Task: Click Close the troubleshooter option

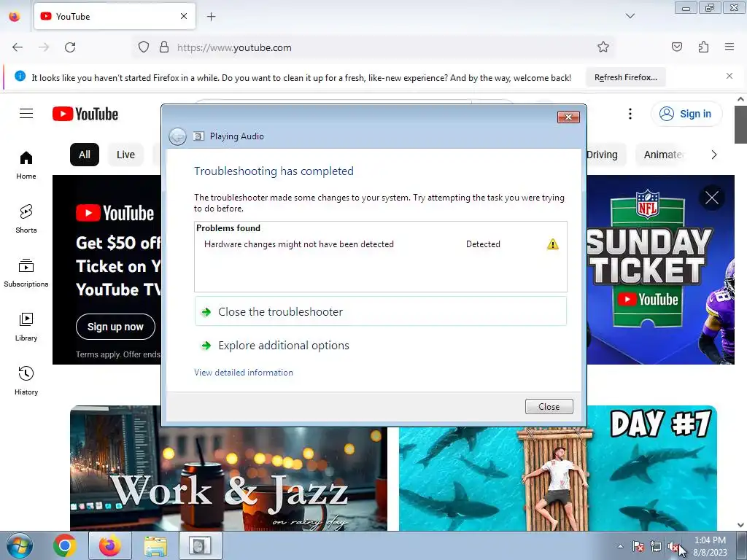Action: pos(380,311)
